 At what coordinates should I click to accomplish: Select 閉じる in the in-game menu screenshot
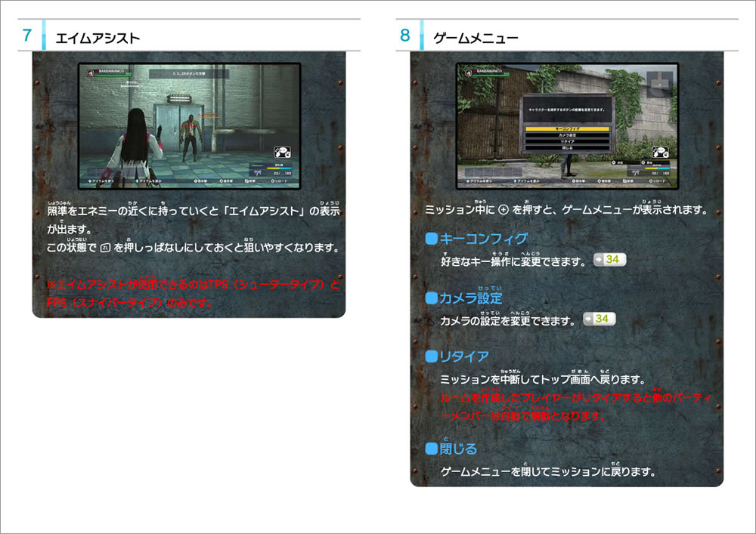[x=568, y=148]
